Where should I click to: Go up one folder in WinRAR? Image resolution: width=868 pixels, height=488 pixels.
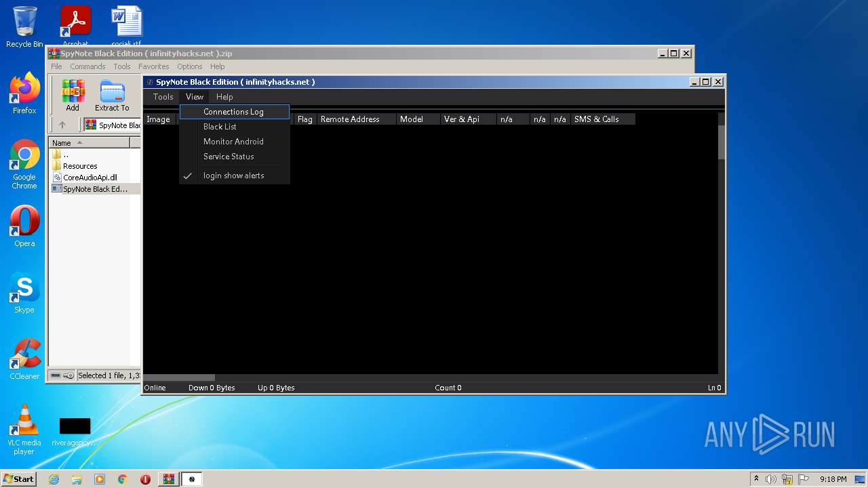tap(62, 125)
